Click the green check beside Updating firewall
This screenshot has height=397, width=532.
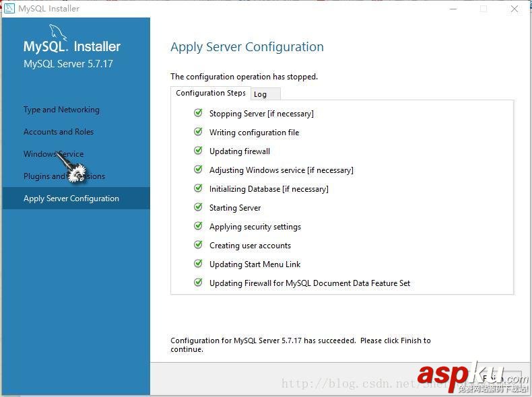(x=198, y=150)
